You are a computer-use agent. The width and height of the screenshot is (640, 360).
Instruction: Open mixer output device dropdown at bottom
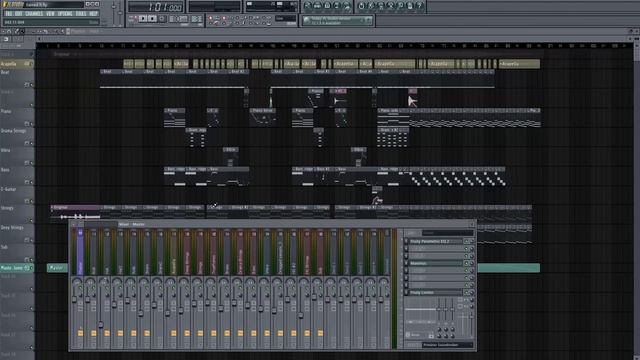447,345
